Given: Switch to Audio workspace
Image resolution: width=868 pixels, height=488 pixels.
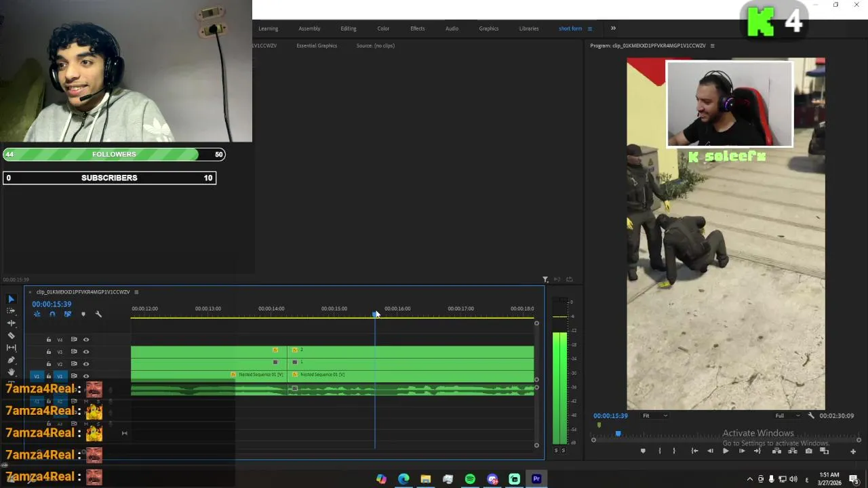Looking at the screenshot, I should click(x=452, y=28).
